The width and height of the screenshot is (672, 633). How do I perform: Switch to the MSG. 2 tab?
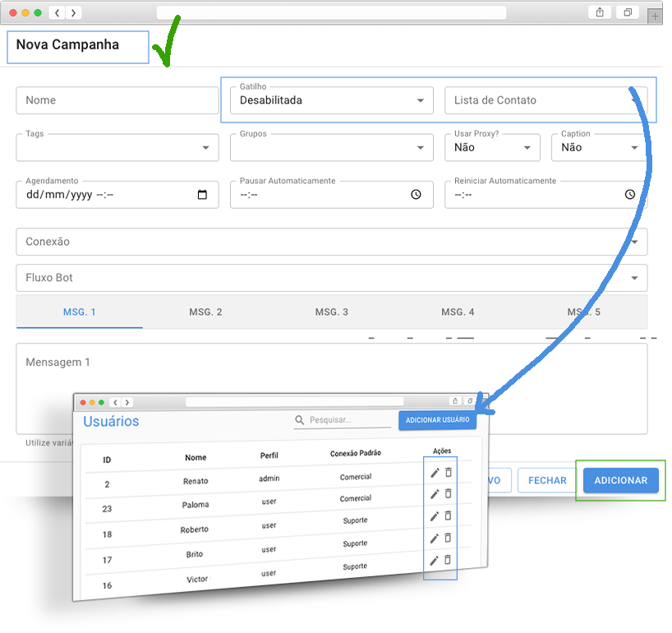[205, 312]
